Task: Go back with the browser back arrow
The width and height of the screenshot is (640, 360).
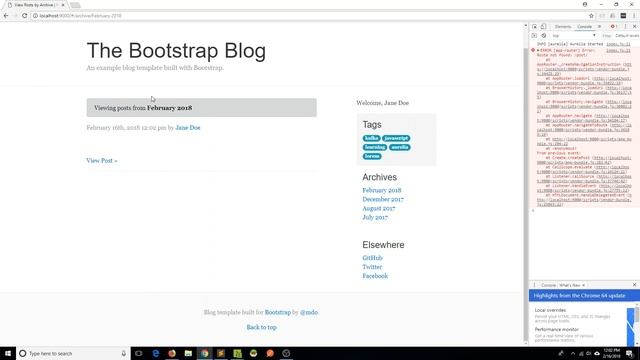Action: [x=6, y=16]
